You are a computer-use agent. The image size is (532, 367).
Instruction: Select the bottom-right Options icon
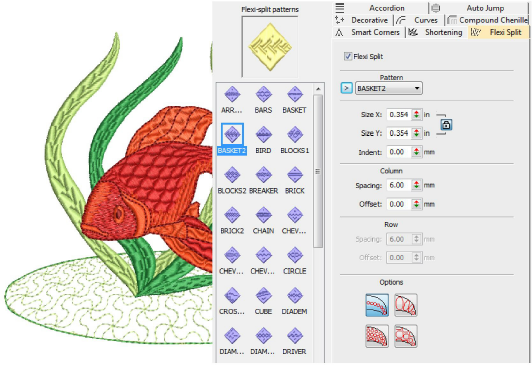(406, 336)
